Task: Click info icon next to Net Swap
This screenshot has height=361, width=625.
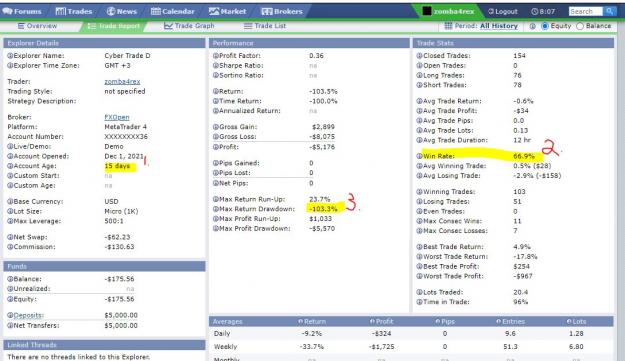Action: [x=10, y=237]
